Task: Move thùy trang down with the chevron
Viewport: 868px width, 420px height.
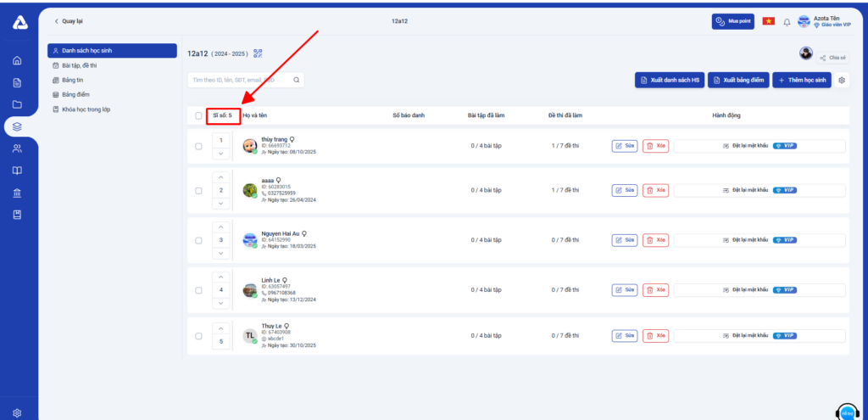Action: 220,154
